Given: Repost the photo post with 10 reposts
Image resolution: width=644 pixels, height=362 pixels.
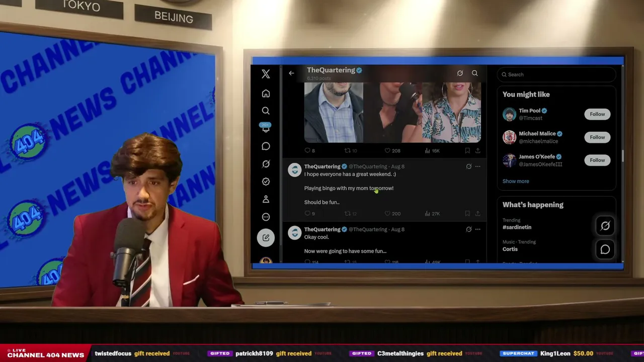Looking at the screenshot, I should [351, 150].
